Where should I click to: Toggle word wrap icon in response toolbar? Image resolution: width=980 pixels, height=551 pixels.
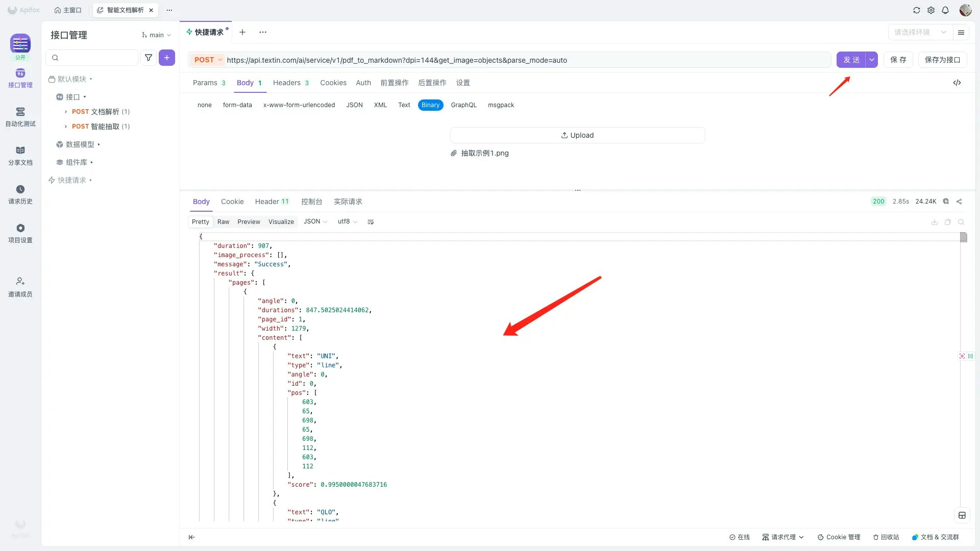click(x=371, y=222)
